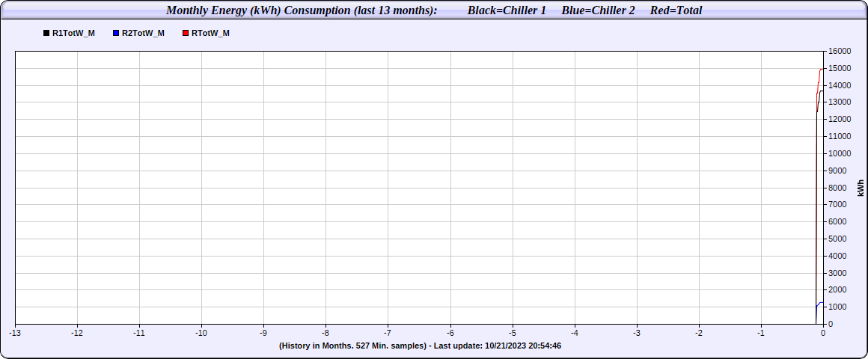Click the 8000 y-axis value
868x359 pixels.
[837, 188]
